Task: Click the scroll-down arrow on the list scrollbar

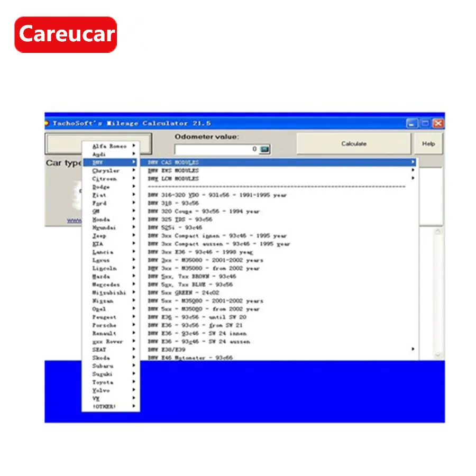Action: pyautogui.click(x=438, y=355)
